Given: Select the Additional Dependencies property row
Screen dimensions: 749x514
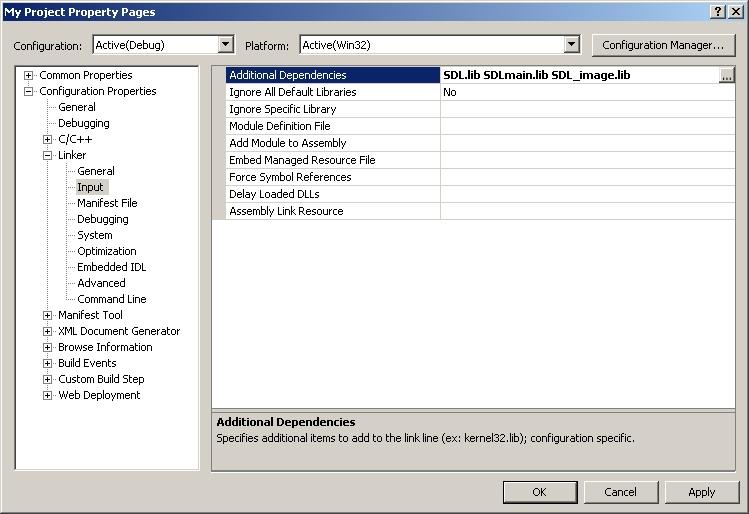Looking at the screenshot, I should click(x=333, y=75).
